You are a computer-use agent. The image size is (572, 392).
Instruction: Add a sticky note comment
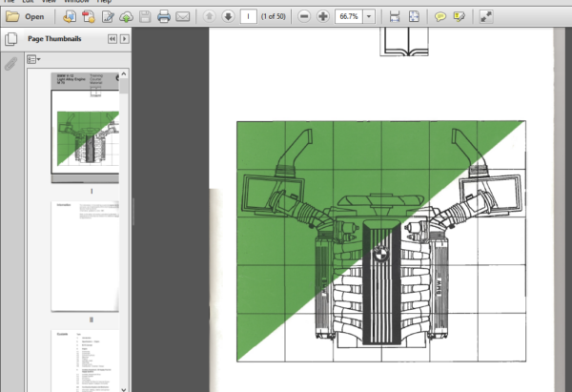click(440, 16)
